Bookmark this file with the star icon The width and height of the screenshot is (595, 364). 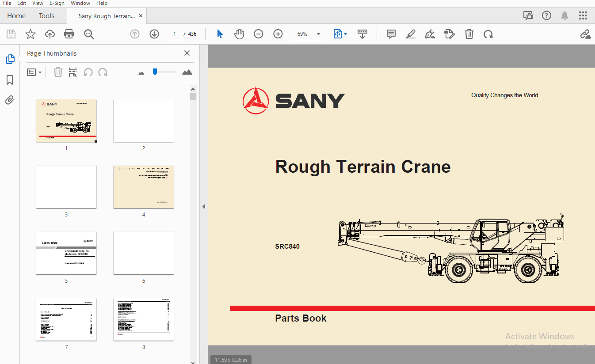point(30,34)
